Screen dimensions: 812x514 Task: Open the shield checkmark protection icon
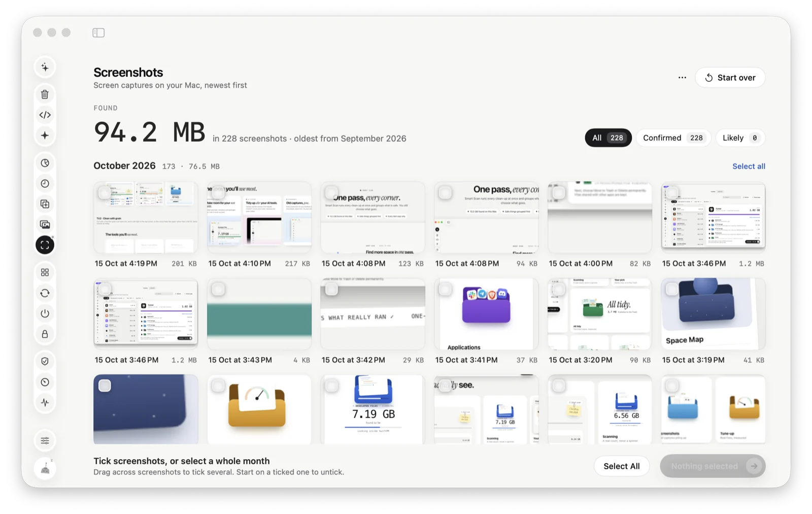tap(45, 361)
